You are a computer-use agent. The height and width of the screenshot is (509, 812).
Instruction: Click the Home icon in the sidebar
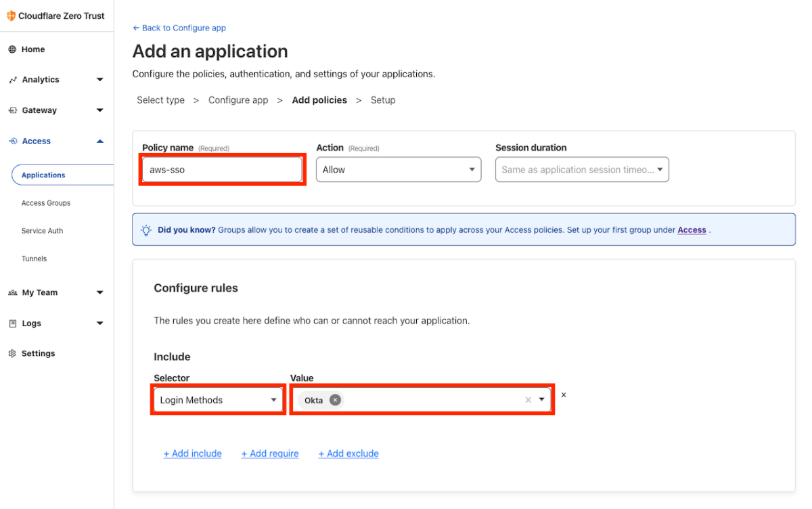(12, 49)
